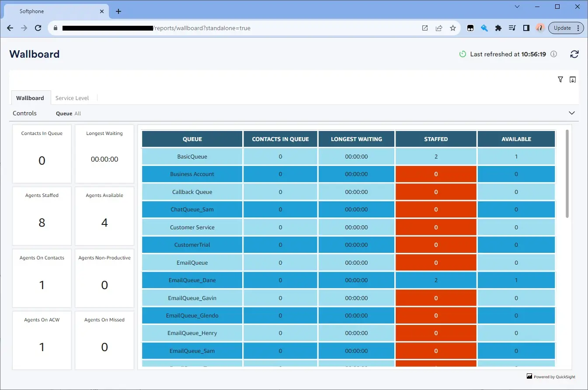Open a new browser tab
Image resolution: width=588 pixels, height=390 pixels.
click(118, 11)
